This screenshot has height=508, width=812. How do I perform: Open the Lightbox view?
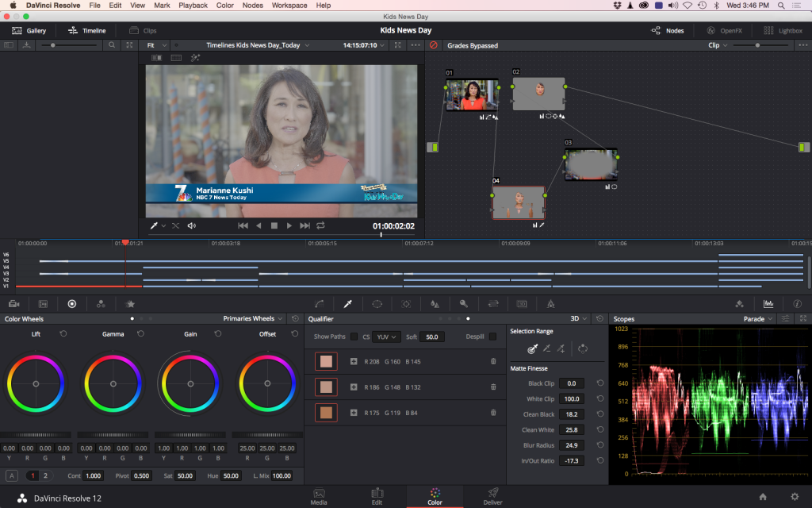pos(783,31)
